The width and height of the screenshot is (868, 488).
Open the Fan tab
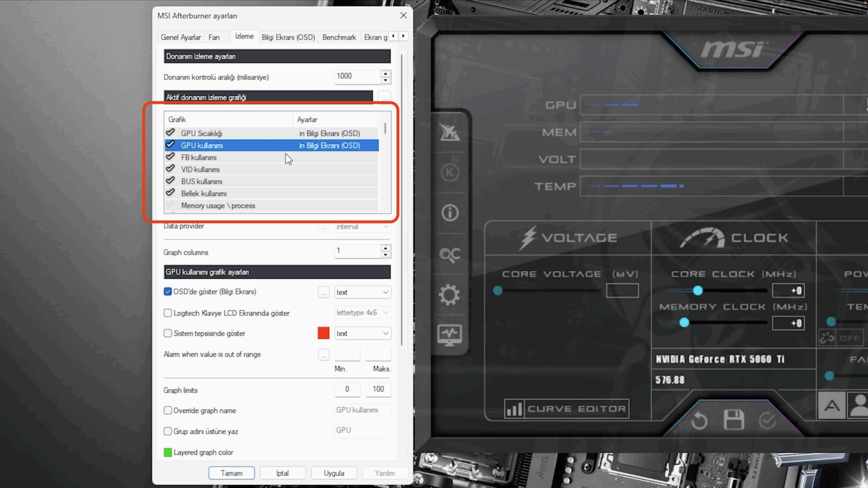[x=215, y=37]
